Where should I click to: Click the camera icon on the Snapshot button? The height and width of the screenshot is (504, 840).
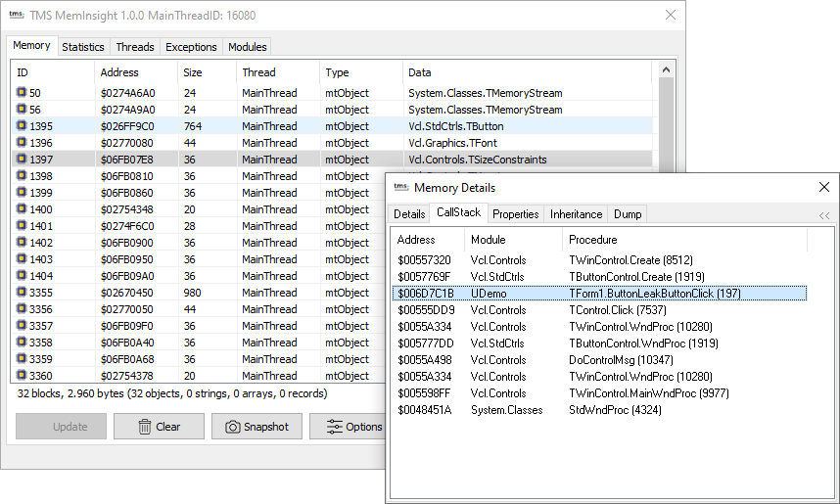(x=233, y=427)
